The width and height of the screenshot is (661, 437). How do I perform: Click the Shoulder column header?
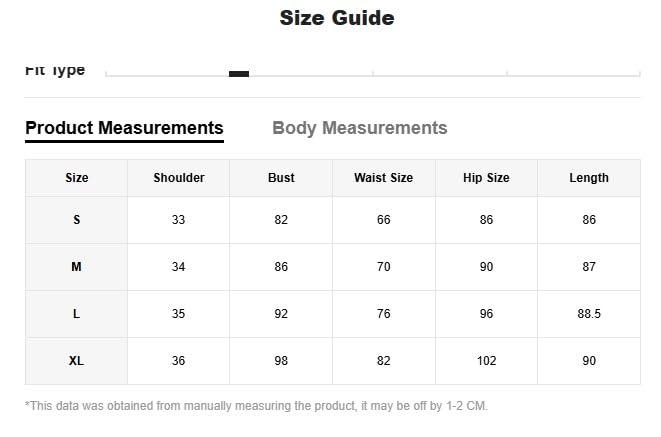pos(179,178)
